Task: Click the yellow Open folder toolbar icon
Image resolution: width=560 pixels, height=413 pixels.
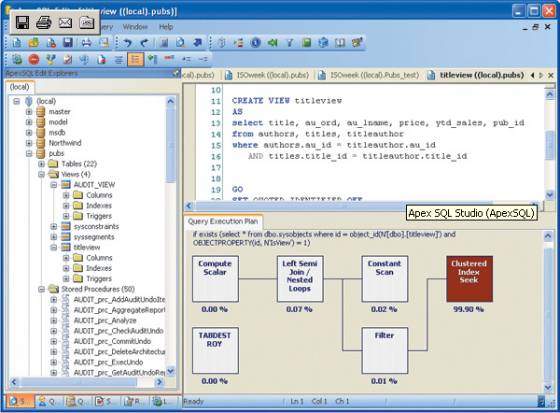Action: [x=34, y=43]
